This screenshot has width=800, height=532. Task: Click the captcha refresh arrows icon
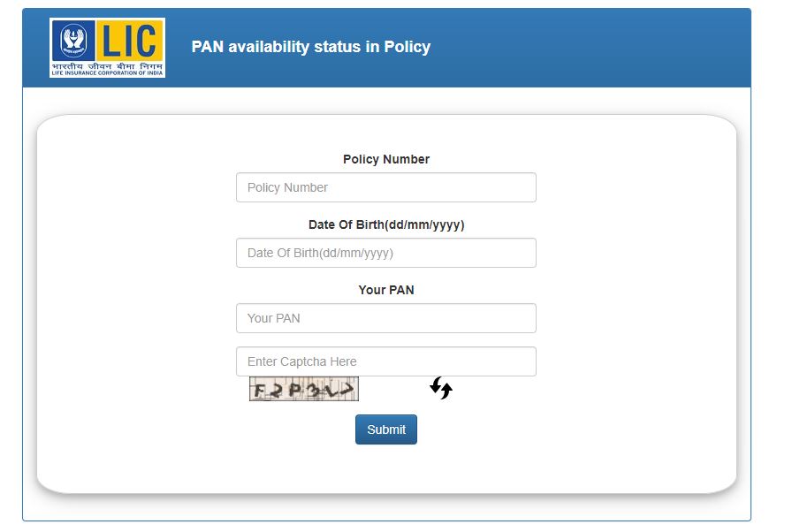point(441,388)
